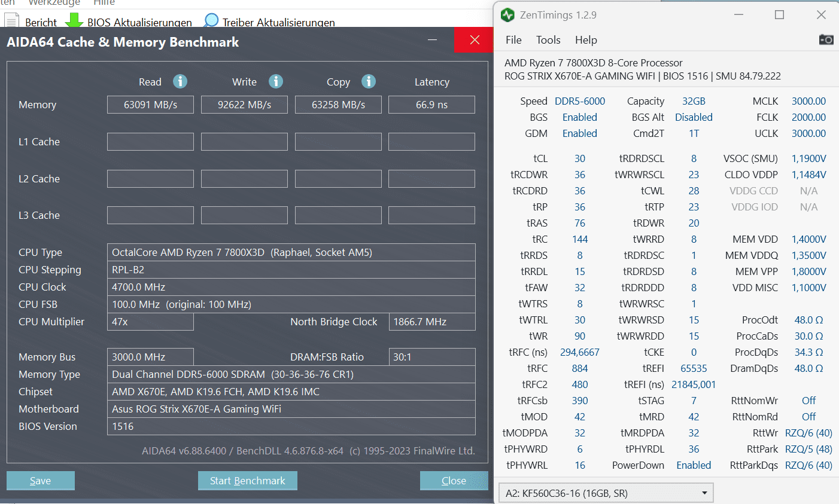Click the ZenTimings app logo icon
The image size is (839, 504).
point(508,15)
